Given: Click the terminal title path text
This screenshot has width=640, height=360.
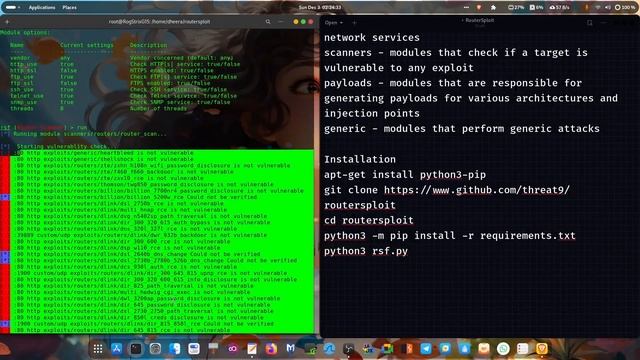Looking at the screenshot, I should click(159, 22).
